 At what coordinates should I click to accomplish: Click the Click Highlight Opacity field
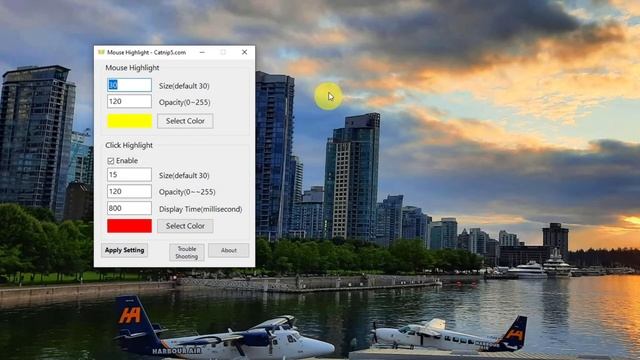[129, 191]
